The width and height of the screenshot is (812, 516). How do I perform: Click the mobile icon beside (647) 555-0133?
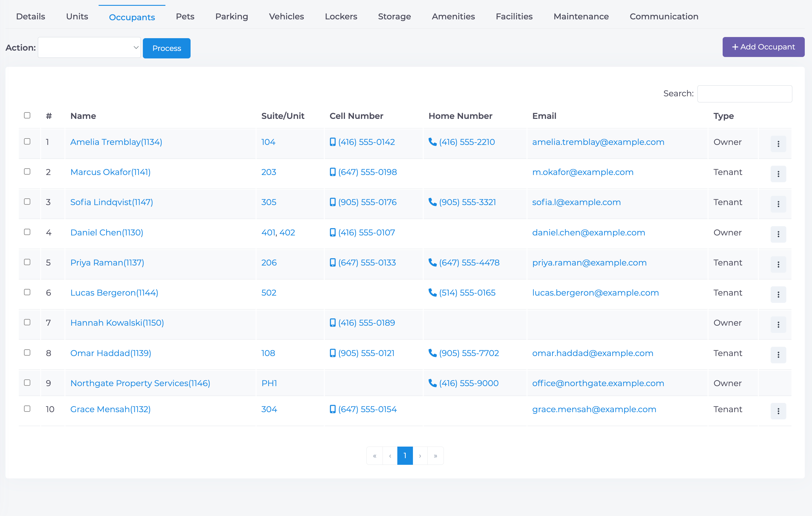click(x=333, y=262)
